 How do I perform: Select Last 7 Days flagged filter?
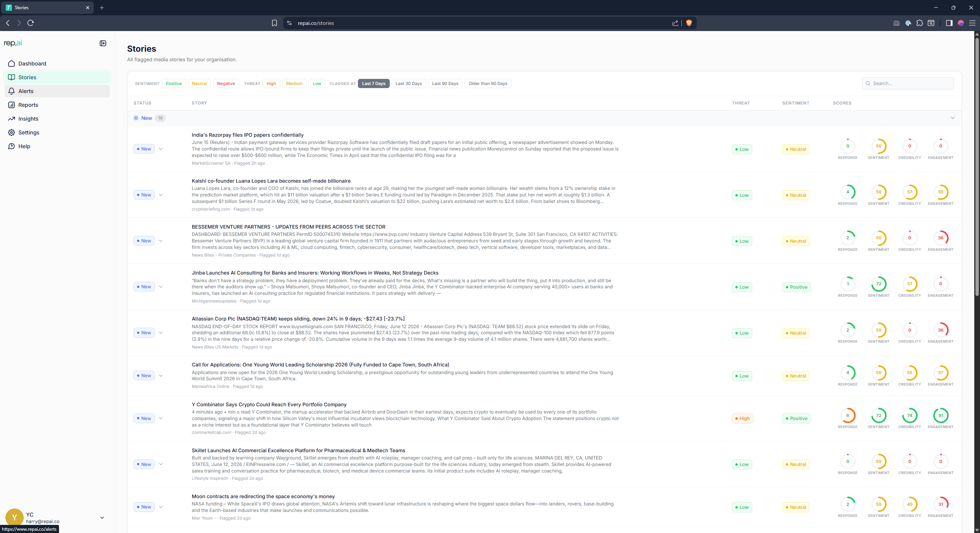tap(374, 83)
